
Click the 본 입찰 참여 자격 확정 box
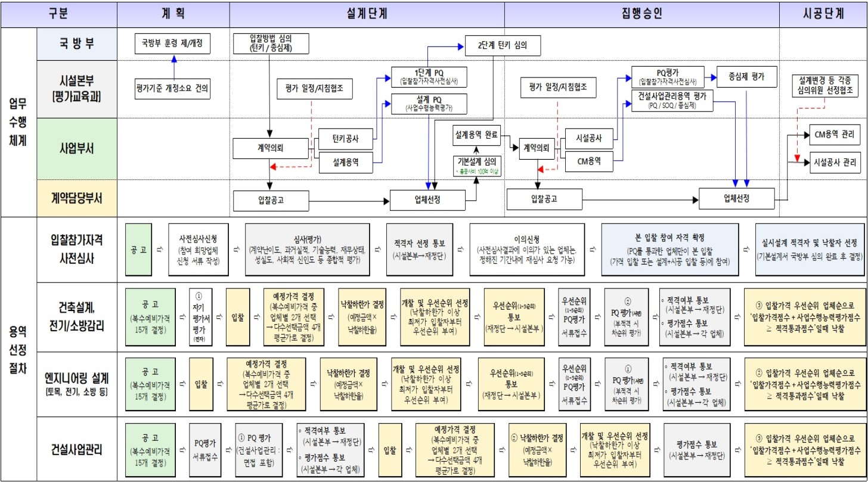(x=671, y=249)
